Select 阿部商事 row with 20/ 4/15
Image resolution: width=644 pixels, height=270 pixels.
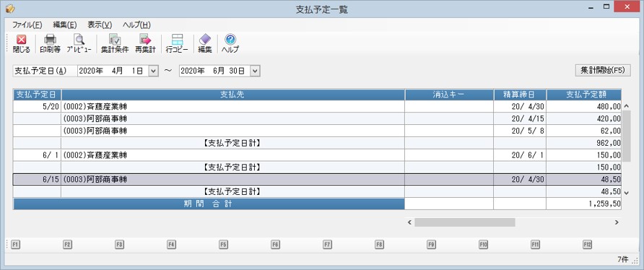click(x=317, y=119)
